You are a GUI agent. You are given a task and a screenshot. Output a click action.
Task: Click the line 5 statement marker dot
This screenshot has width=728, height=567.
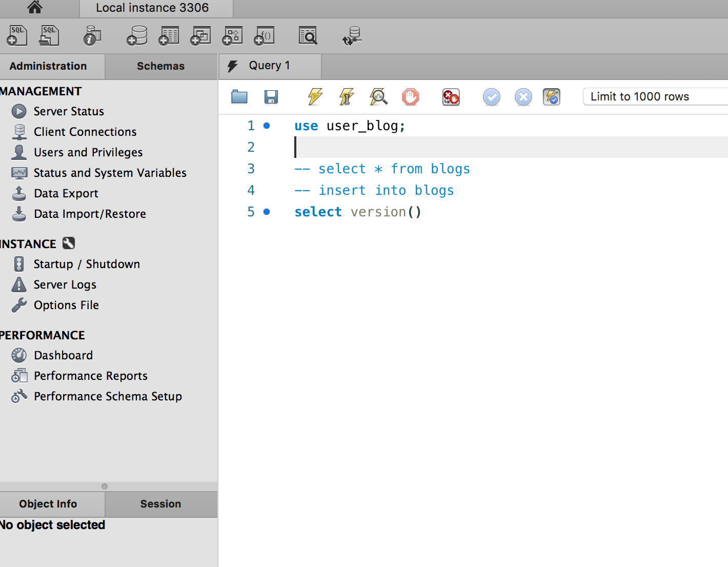267,212
